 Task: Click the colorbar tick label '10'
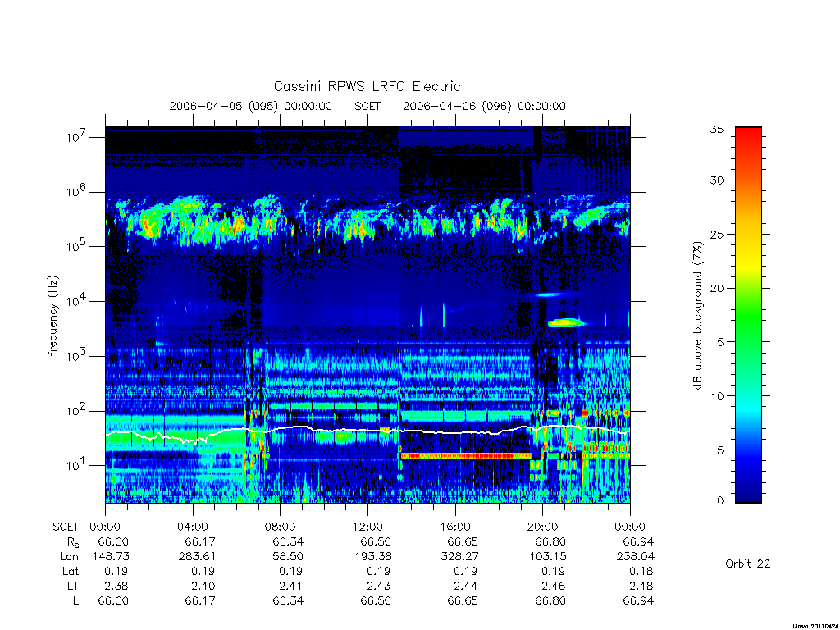point(717,396)
